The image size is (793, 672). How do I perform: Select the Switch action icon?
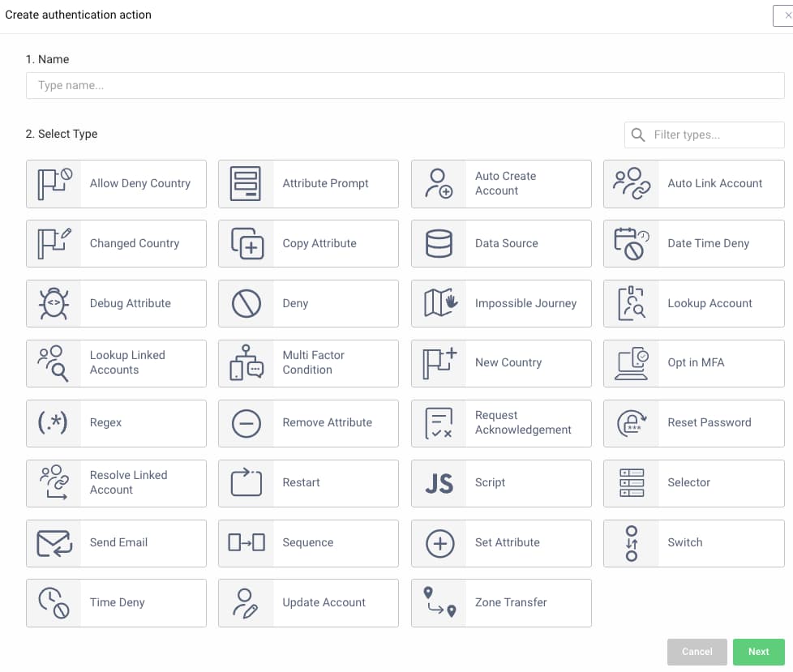coord(632,543)
